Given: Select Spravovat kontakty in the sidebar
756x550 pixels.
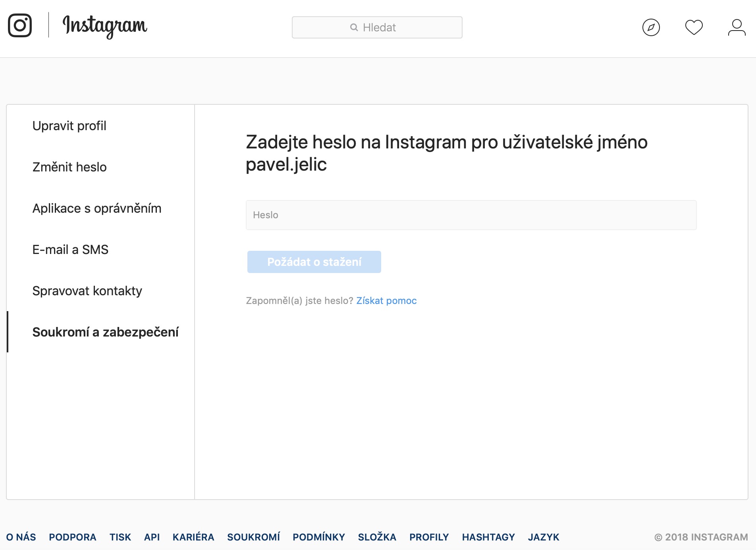Looking at the screenshot, I should click(x=87, y=291).
